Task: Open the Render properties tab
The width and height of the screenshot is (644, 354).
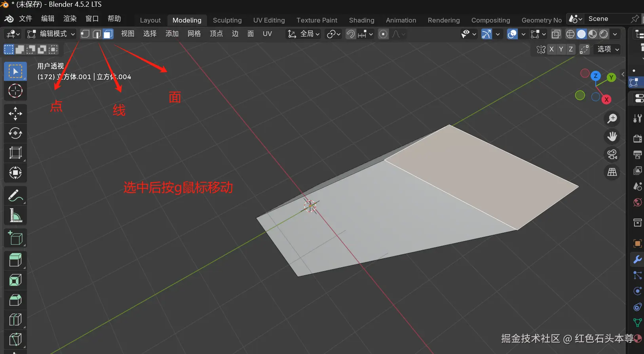Action: (637, 139)
